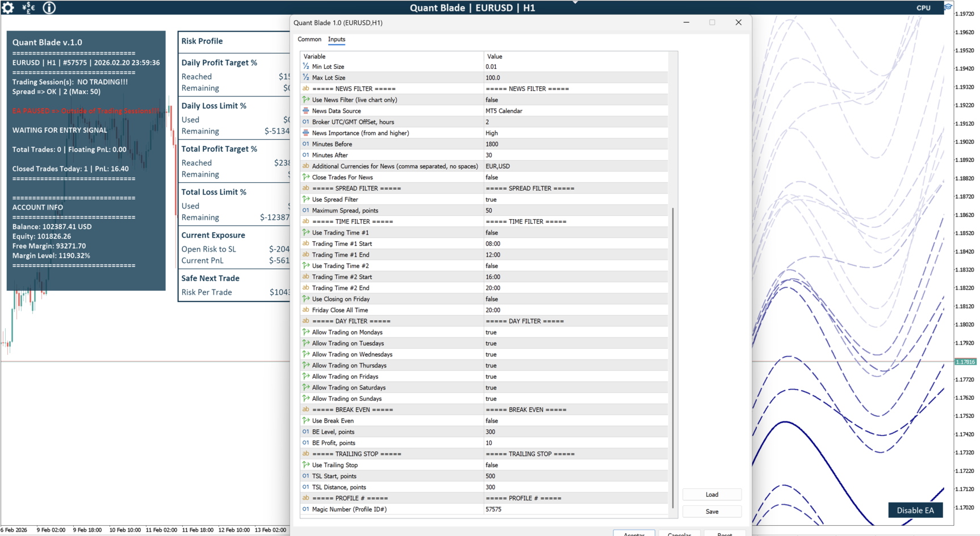Screen dimensions: 980x536
Task: Edit the Trading Time #1 End value 12:00
Action: [576, 255]
